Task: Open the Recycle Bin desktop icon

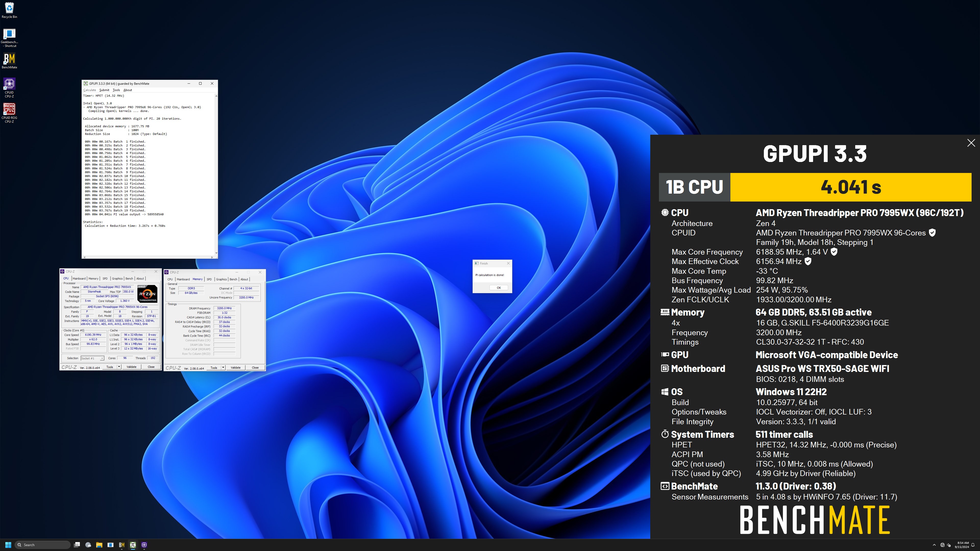Action: (x=9, y=10)
